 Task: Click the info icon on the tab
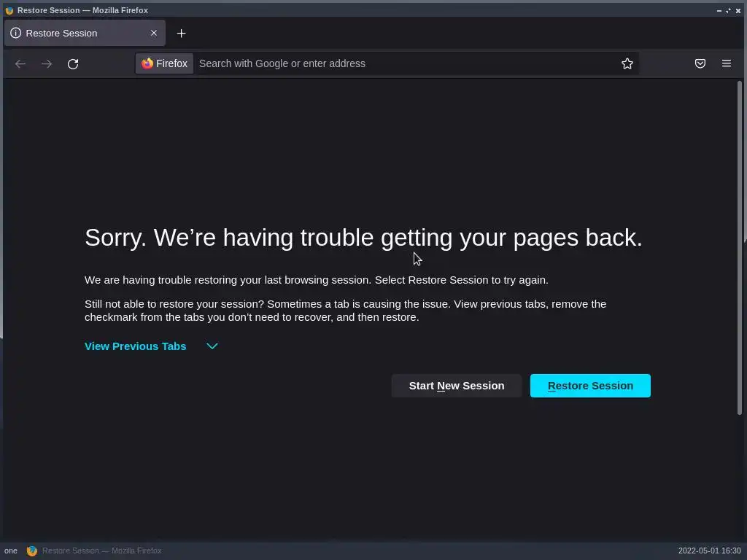click(16, 33)
